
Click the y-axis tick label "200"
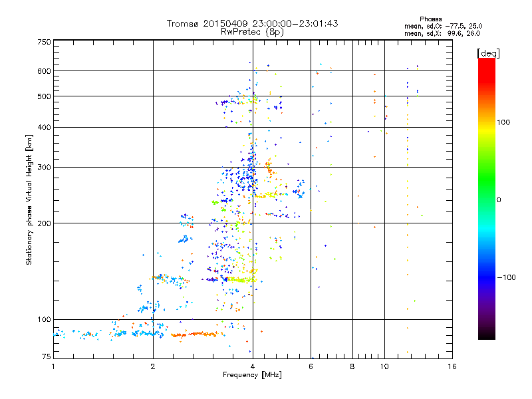[44, 223]
